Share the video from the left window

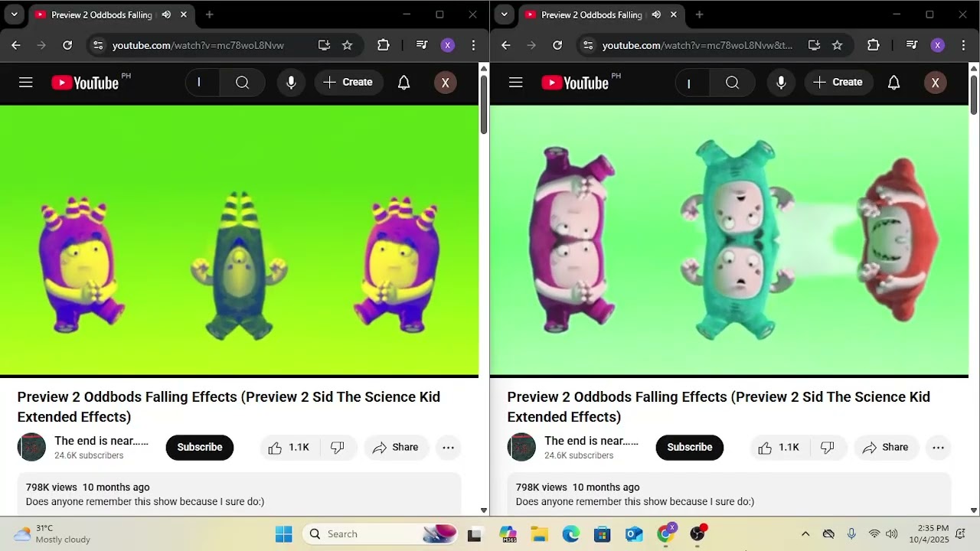point(396,448)
